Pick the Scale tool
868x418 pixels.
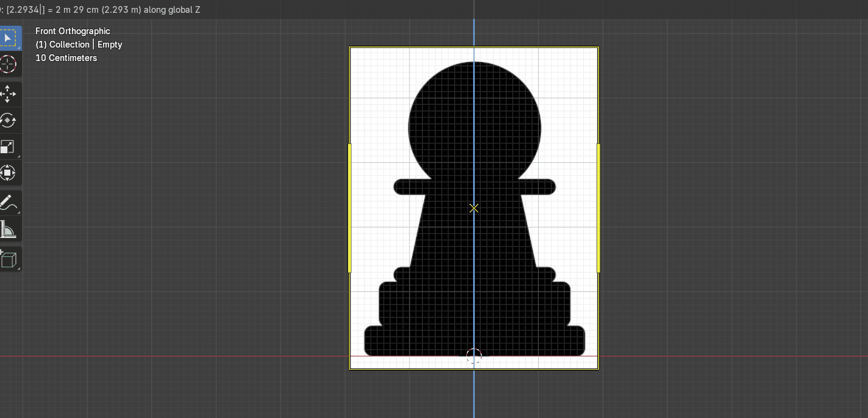click(8, 147)
